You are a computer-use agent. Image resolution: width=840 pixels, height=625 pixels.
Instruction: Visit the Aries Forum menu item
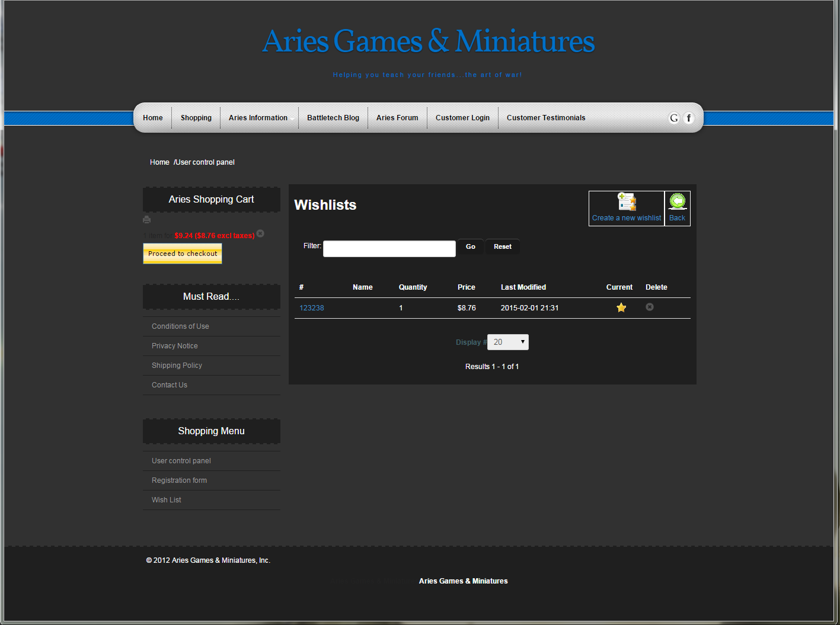point(397,118)
